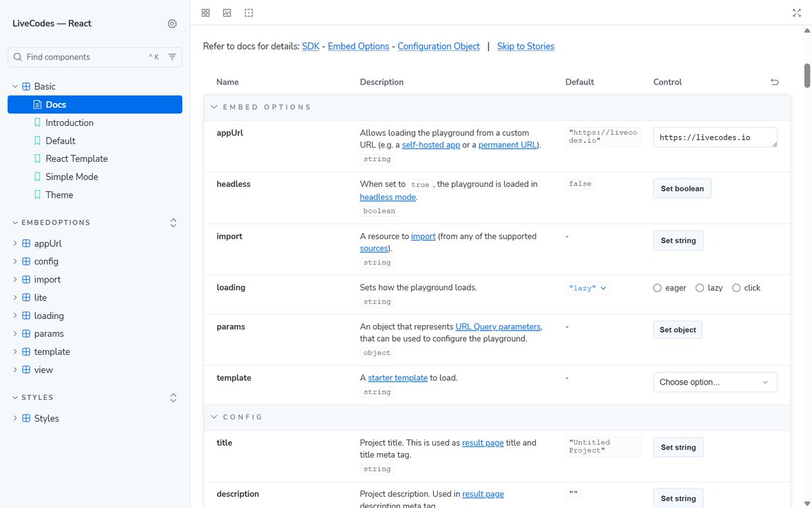This screenshot has width=812, height=508.
Task: Select the eager loading radio option
Action: [x=657, y=288]
